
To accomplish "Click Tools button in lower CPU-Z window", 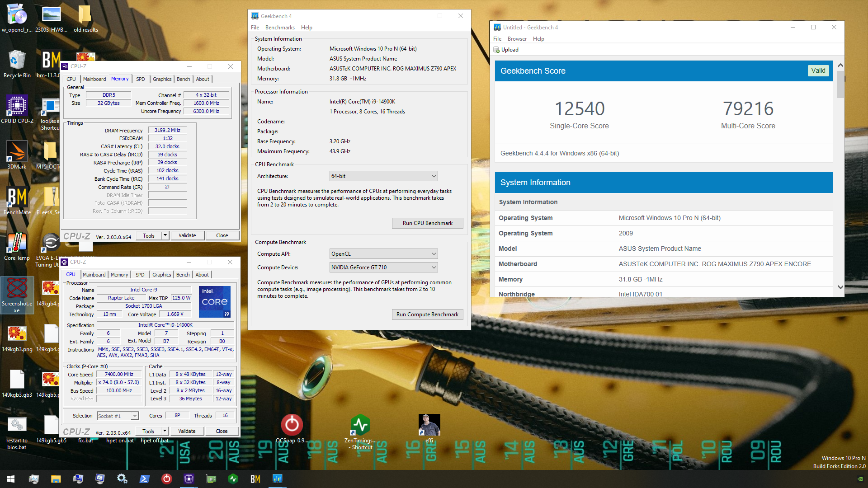I will [x=148, y=431].
